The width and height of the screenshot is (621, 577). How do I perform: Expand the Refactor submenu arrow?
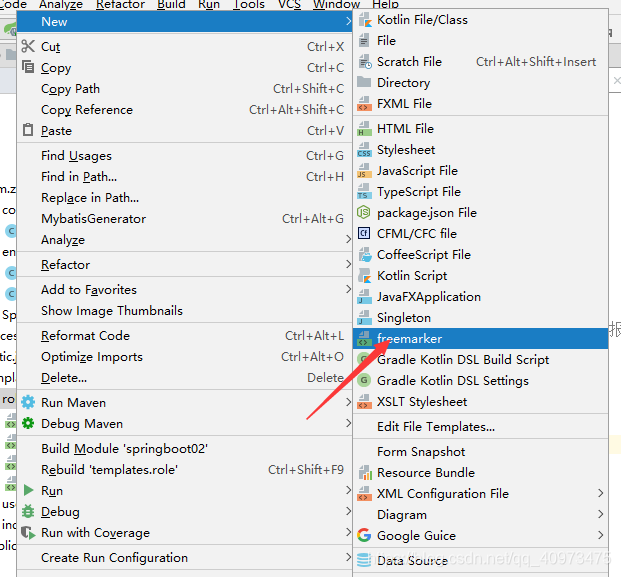click(348, 265)
